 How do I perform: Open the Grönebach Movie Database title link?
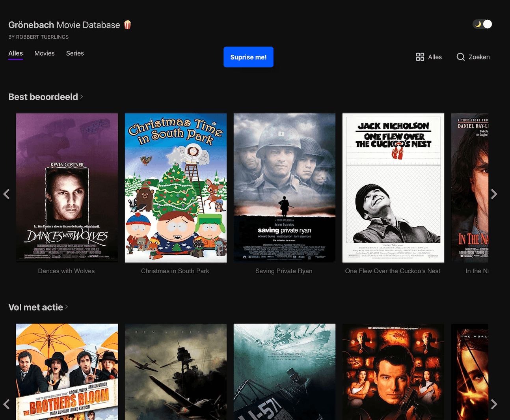(x=64, y=25)
